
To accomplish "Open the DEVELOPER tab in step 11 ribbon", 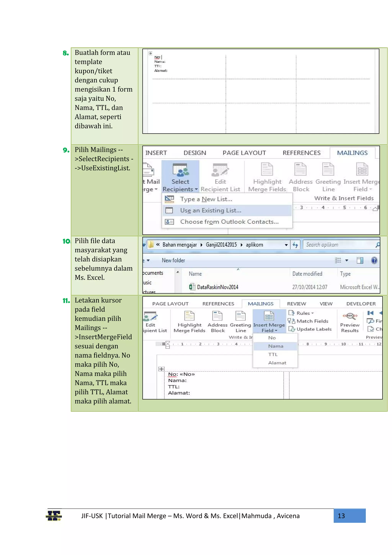I will [x=361, y=304].
